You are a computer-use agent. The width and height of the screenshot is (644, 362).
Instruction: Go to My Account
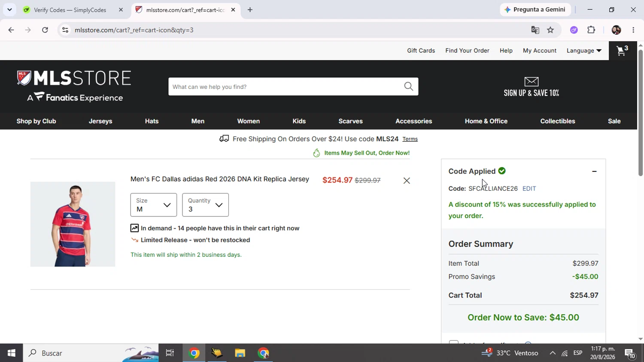[x=540, y=51]
